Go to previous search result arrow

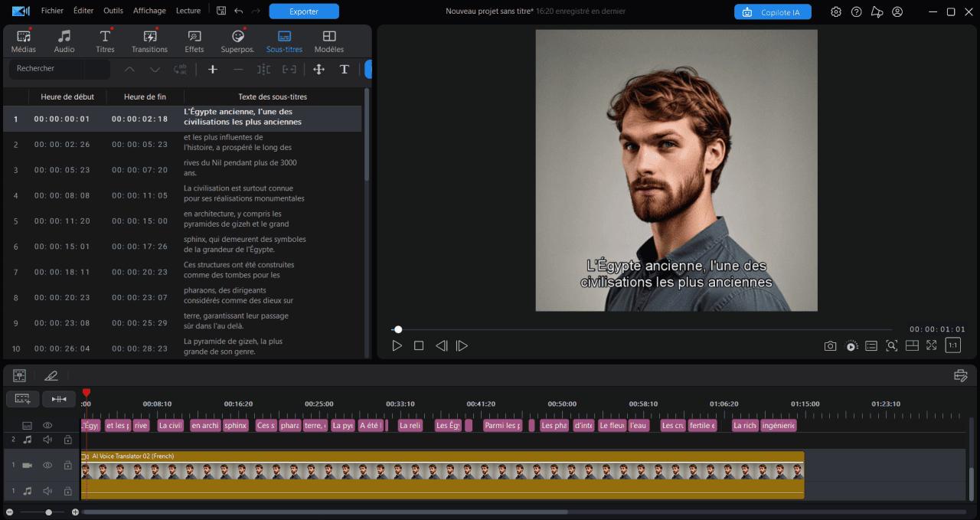click(x=129, y=70)
